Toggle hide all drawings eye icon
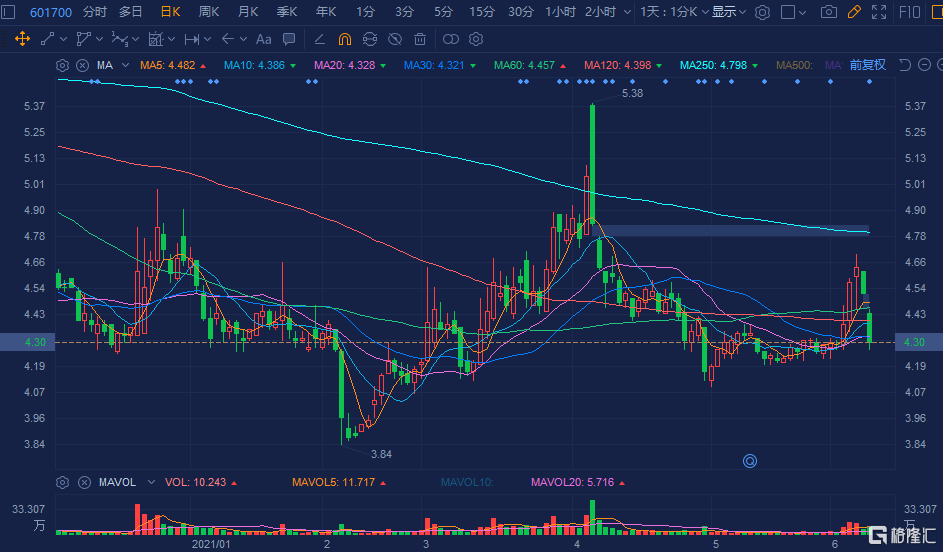The width and height of the screenshot is (943, 552). coord(395,40)
